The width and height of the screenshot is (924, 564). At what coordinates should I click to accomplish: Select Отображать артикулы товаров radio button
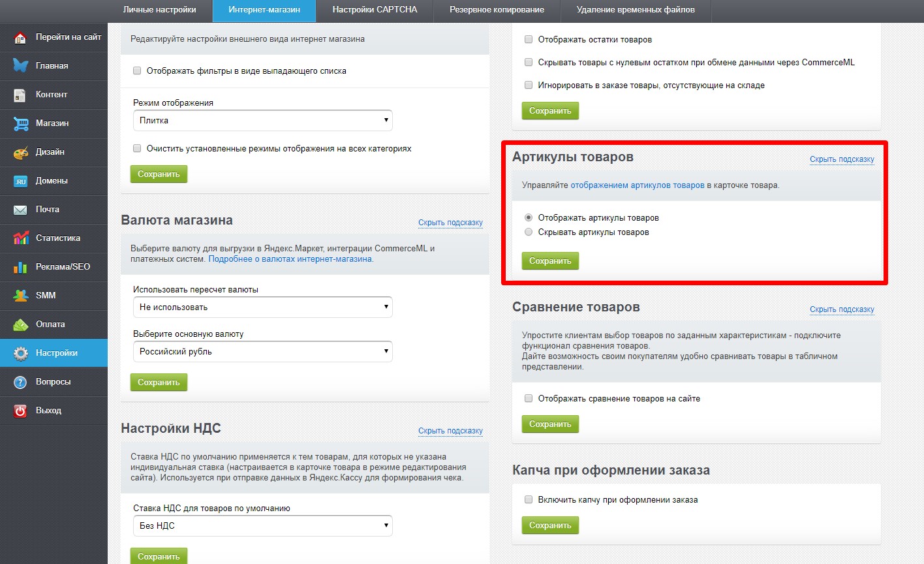[529, 217]
